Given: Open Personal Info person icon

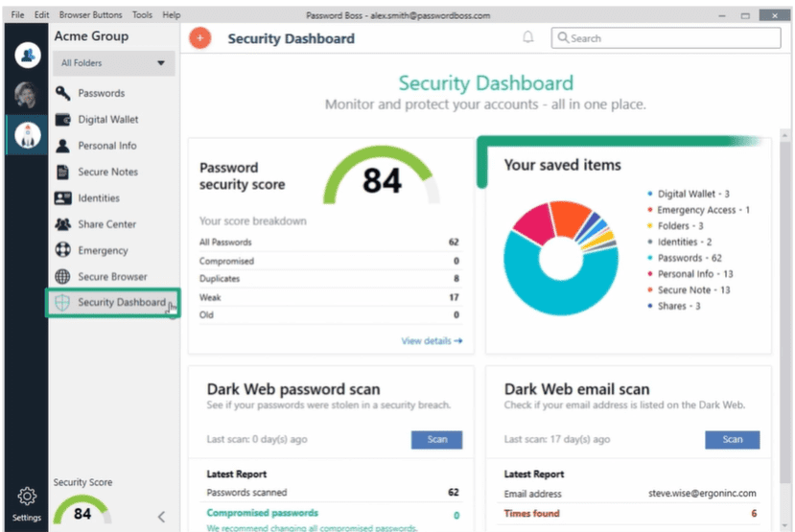Looking at the screenshot, I should (62, 146).
